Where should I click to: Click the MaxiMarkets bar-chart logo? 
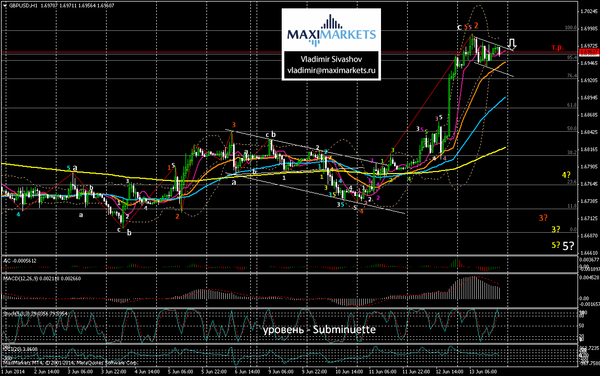click(x=331, y=30)
